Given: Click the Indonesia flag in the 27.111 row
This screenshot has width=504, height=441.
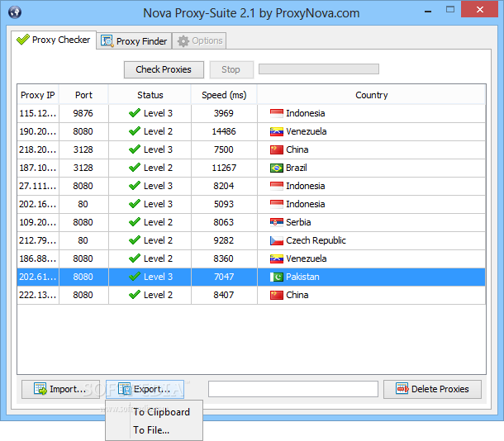Looking at the screenshot, I should point(277,186).
